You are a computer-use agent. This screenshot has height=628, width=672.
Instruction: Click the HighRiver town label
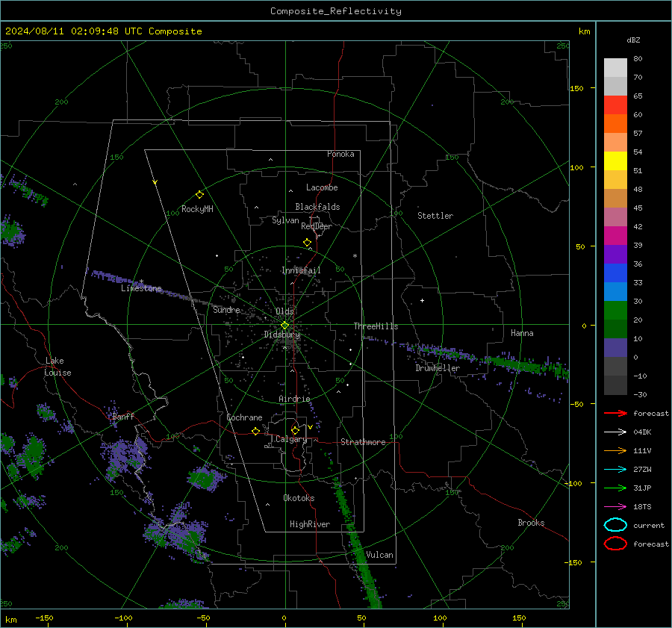coord(310,524)
